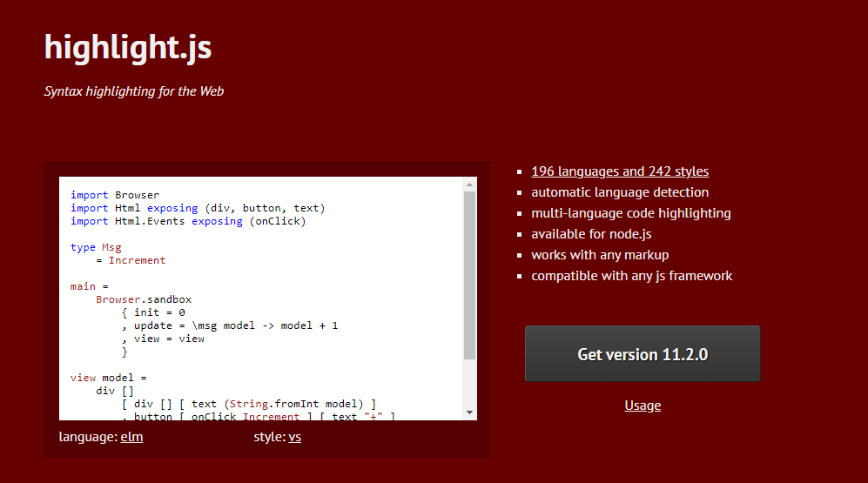868x483 pixels.
Task: Click the 'String.fromInt model' code line
Action: [x=248, y=403]
